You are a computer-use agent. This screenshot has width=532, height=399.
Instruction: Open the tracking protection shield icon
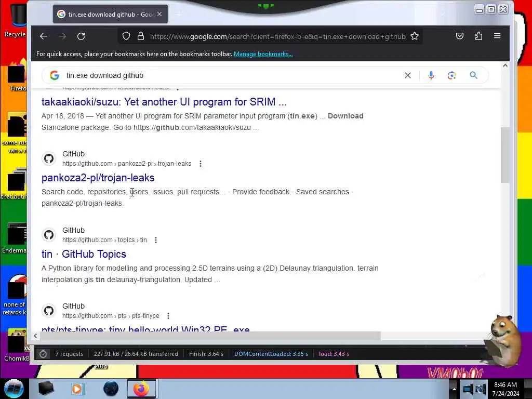126,36
